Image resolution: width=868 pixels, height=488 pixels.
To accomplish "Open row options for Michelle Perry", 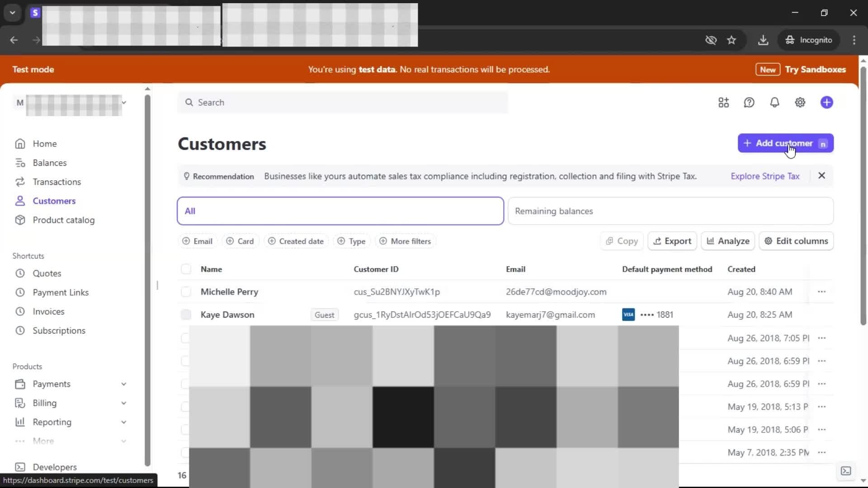I will pos(821,292).
